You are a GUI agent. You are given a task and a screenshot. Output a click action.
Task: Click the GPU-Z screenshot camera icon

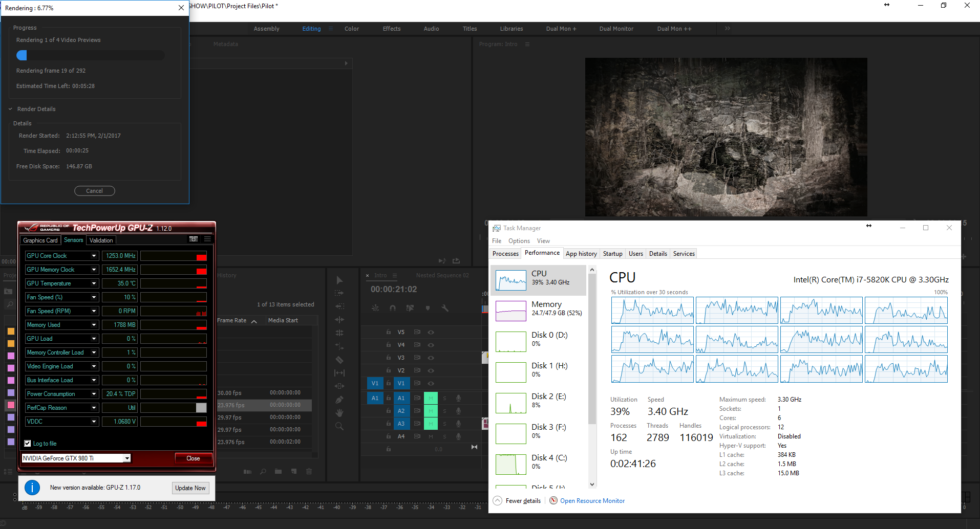194,239
